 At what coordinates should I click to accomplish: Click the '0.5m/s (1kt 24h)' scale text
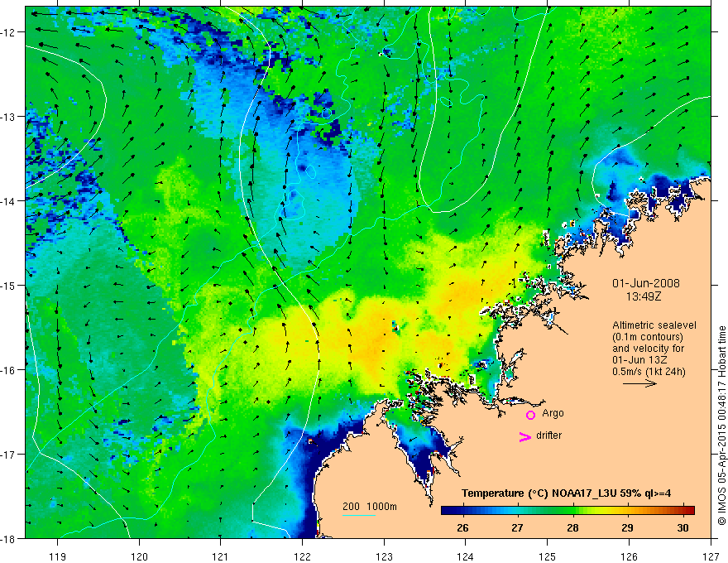pyautogui.click(x=649, y=372)
